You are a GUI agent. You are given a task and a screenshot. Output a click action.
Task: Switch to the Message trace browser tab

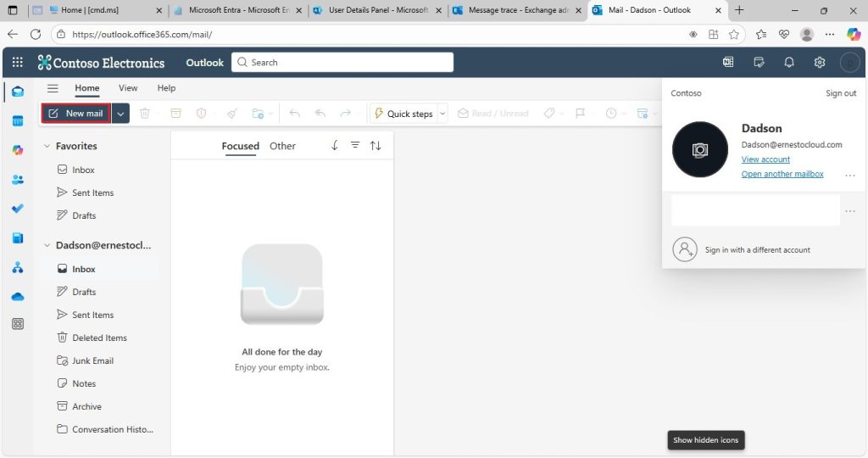coord(517,10)
